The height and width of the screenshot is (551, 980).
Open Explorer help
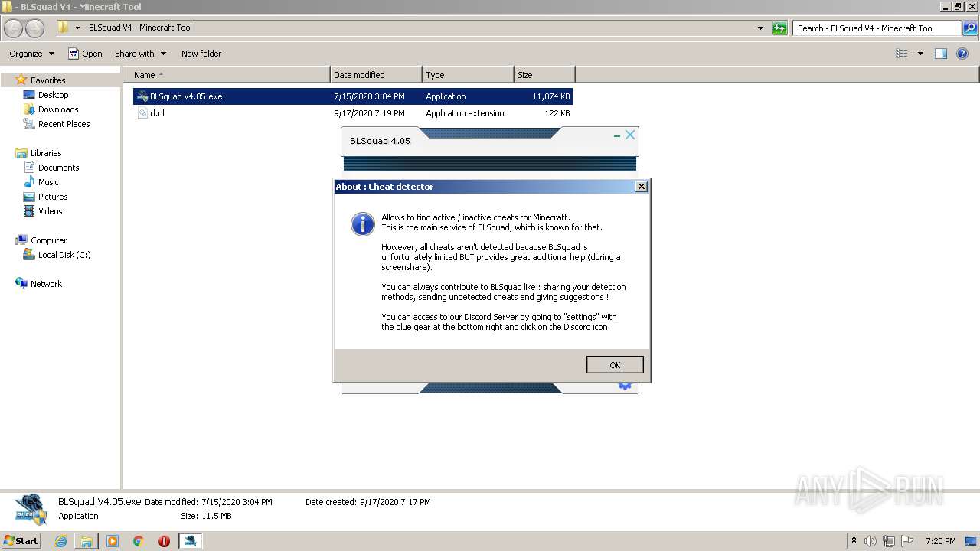pyautogui.click(x=962, y=54)
